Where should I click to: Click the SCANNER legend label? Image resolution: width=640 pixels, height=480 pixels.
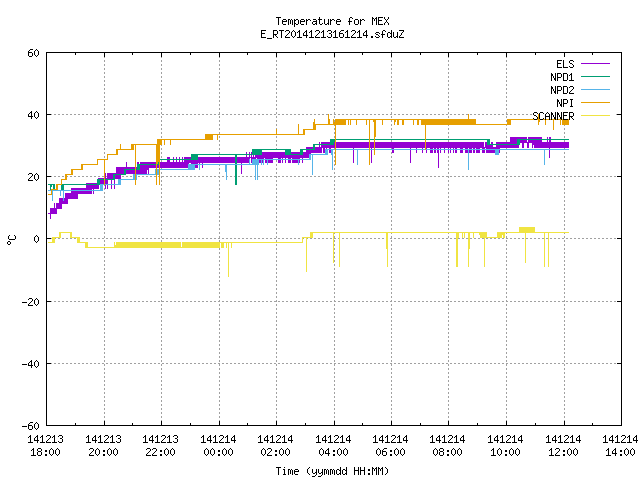pyautogui.click(x=553, y=116)
